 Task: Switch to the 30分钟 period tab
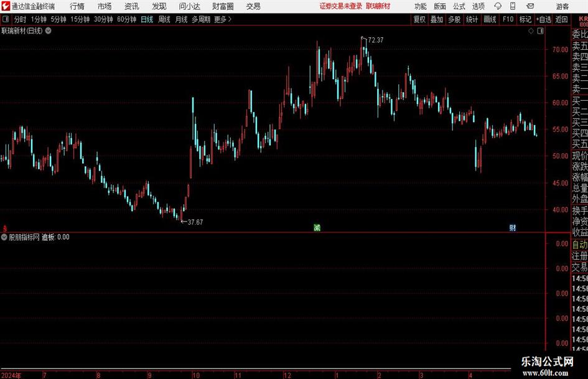pyautogui.click(x=103, y=19)
